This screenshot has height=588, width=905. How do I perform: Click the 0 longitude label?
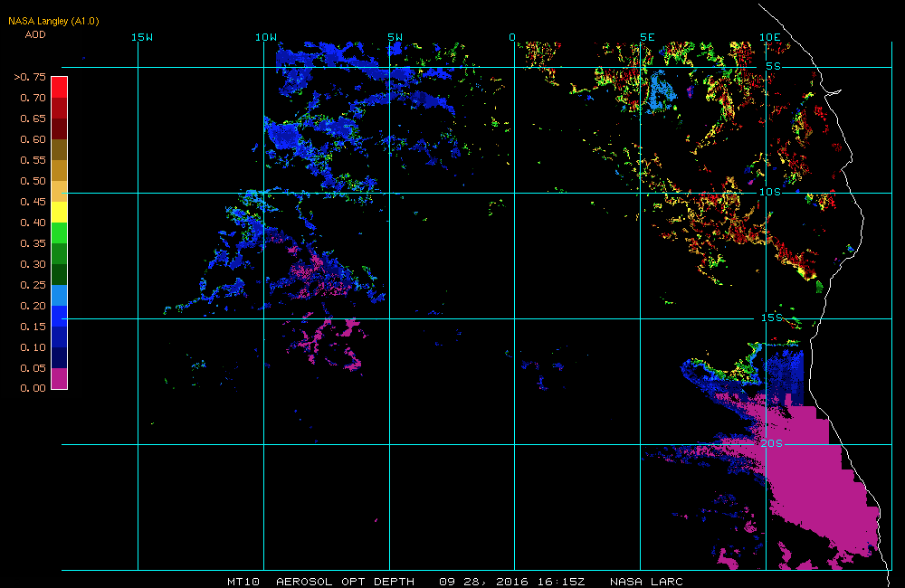click(x=512, y=37)
